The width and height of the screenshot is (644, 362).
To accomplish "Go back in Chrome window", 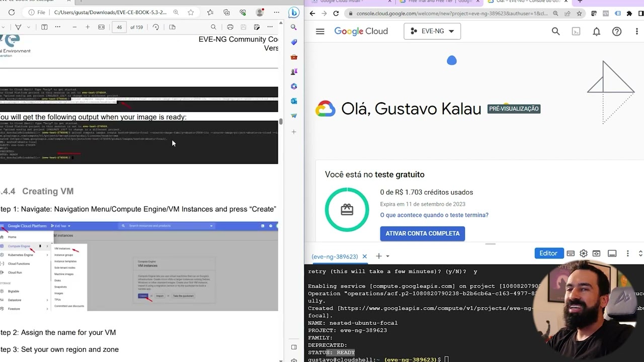I will click(x=312, y=14).
